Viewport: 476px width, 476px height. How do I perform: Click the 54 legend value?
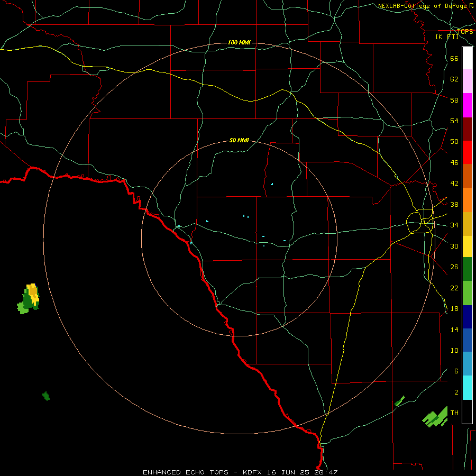click(454, 121)
